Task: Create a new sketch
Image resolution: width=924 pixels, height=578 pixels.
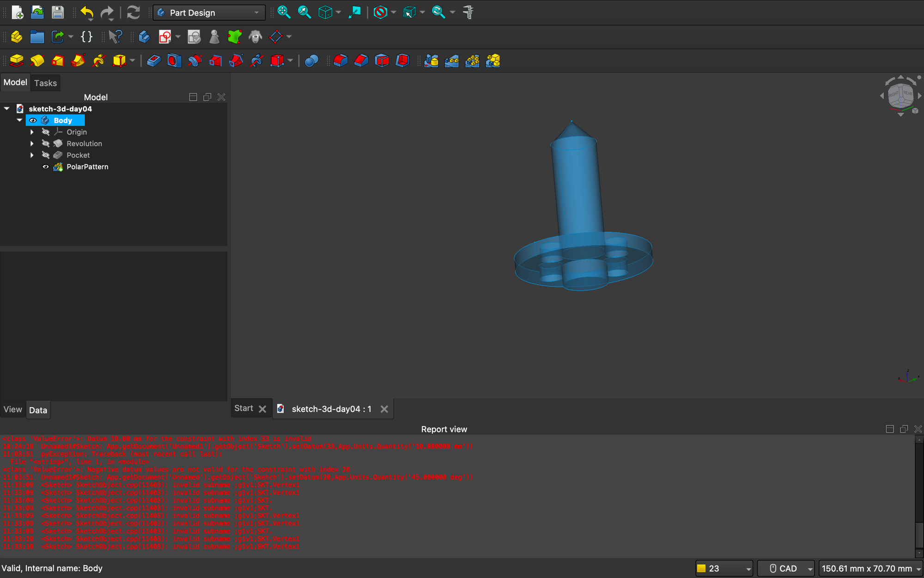Action: tap(165, 37)
